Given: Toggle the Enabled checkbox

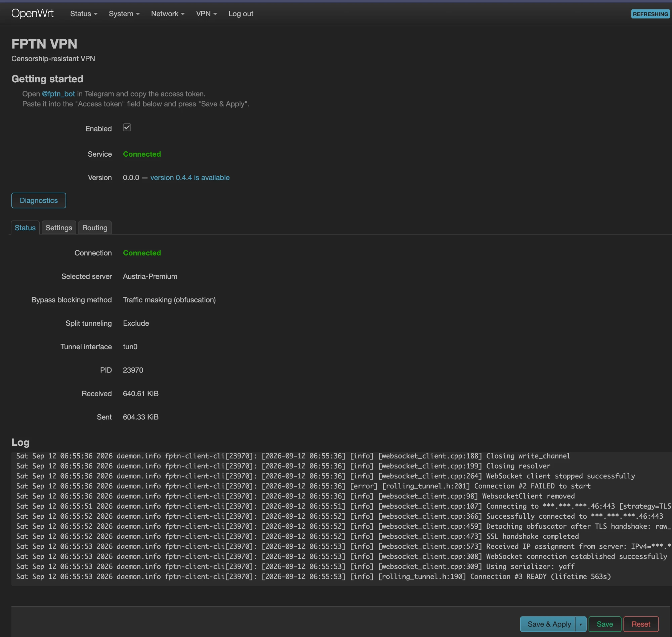Looking at the screenshot, I should 127,127.
